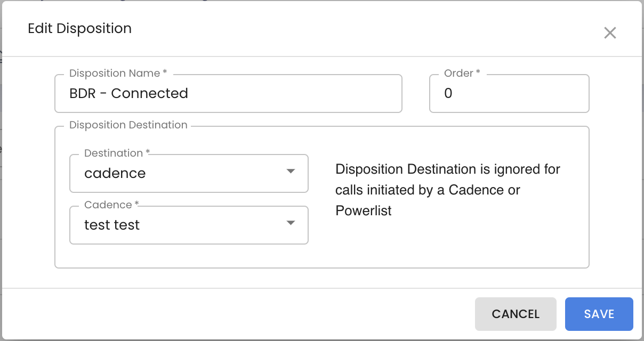This screenshot has height=341, width=644.
Task: Focus the Order number field
Action: (x=509, y=93)
